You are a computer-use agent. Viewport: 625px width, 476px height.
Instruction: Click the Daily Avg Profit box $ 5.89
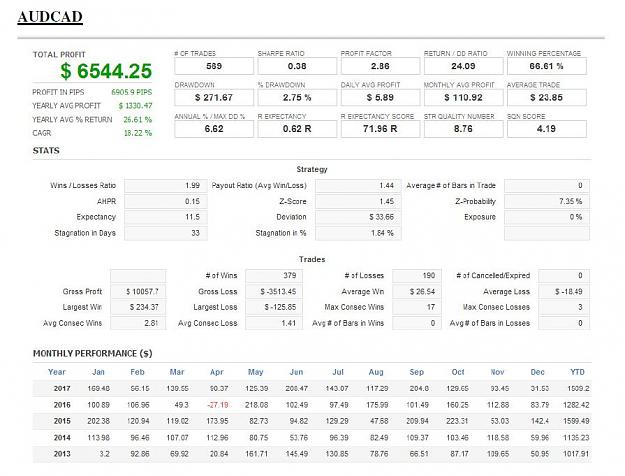[380, 98]
